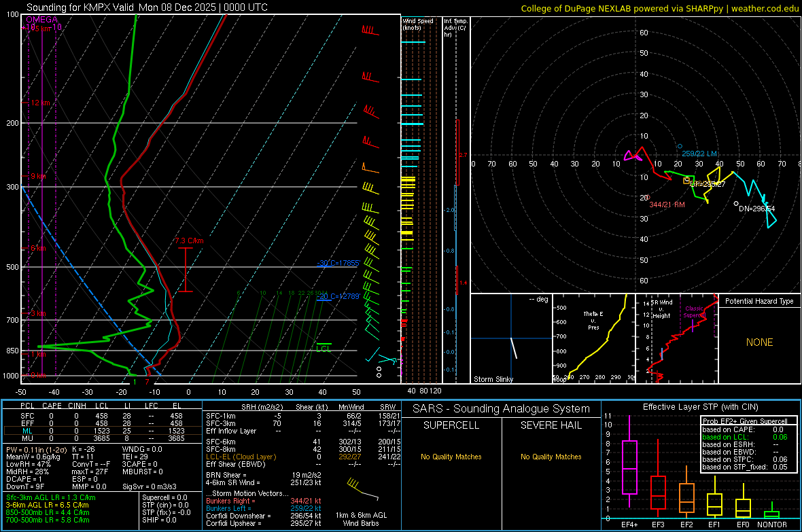This screenshot has height=532, width=802.
Task: Click 'No Quality Matches' under SUPERCELL
Action: [x=451, y=457]
